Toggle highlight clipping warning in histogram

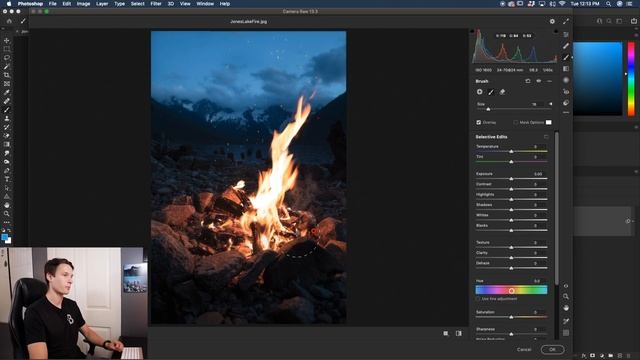556,31
